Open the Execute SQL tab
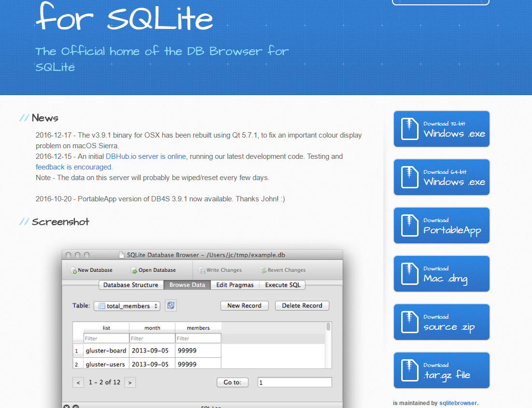The image size is (532, 408). point(283,285)
